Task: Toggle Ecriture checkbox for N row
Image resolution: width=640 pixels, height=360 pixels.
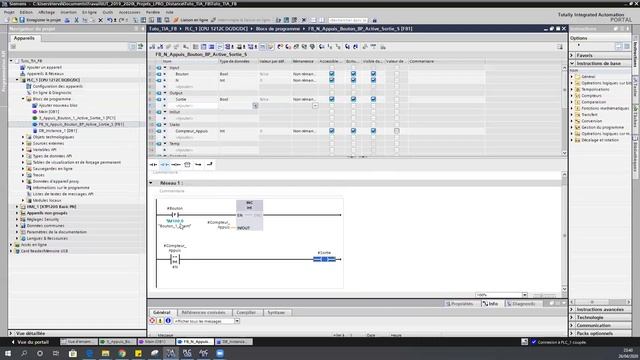Action: (x=353, y=80)
